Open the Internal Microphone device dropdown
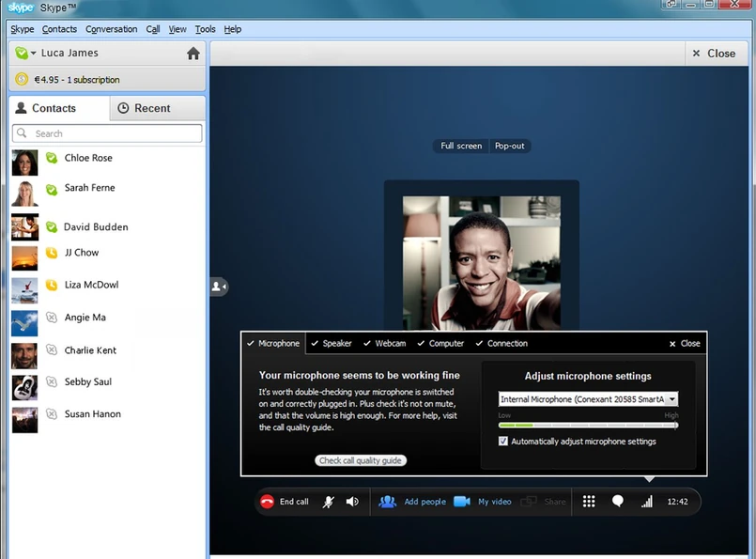Viewport: 756px width, 559px height. click(x=671, y=399)
